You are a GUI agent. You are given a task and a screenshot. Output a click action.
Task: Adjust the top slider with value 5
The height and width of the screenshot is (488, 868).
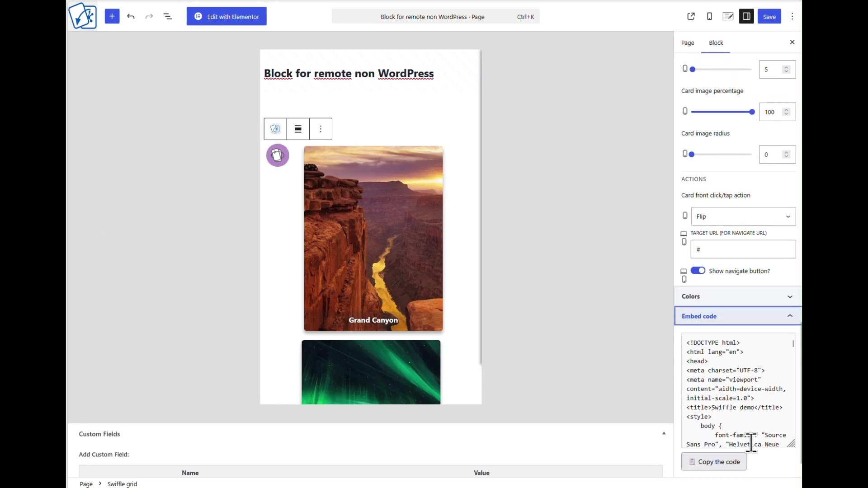click(722, 70)
